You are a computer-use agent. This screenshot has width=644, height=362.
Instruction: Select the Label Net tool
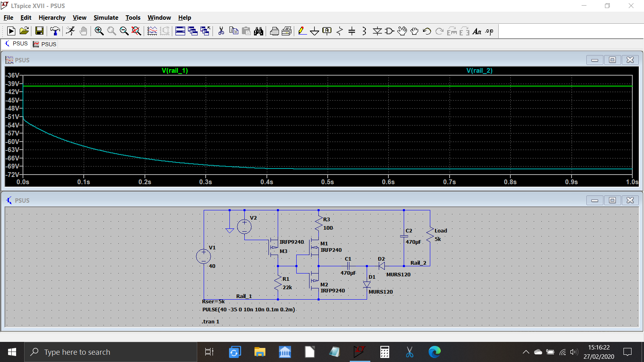click(x=327, y=31)
